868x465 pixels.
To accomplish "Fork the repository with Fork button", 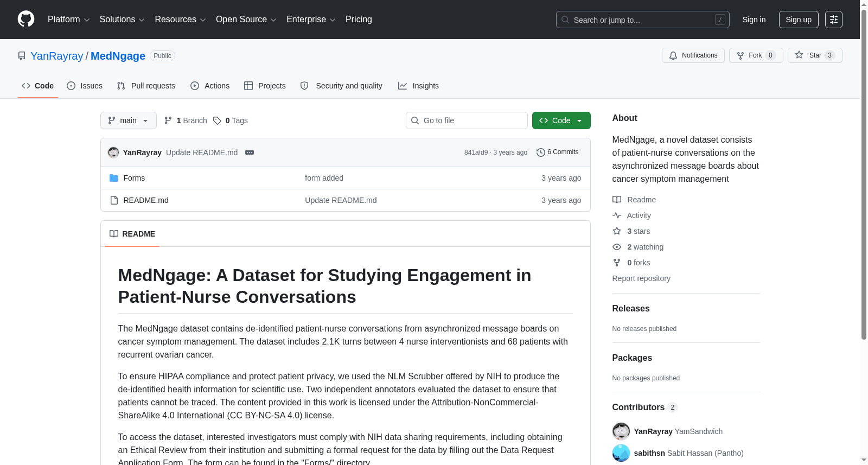I will coord(756,55).
